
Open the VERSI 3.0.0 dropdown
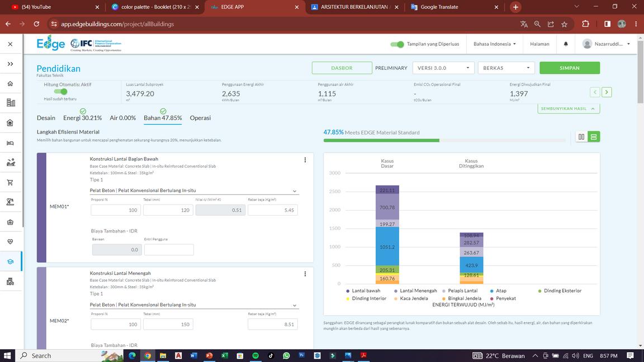[x=443, y=68]
